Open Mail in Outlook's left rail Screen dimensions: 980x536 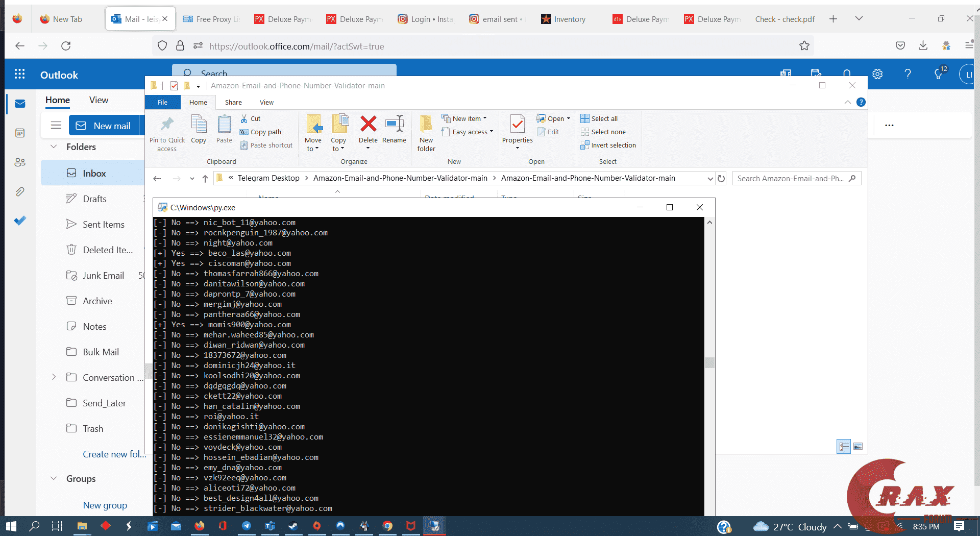coord(20,104)
